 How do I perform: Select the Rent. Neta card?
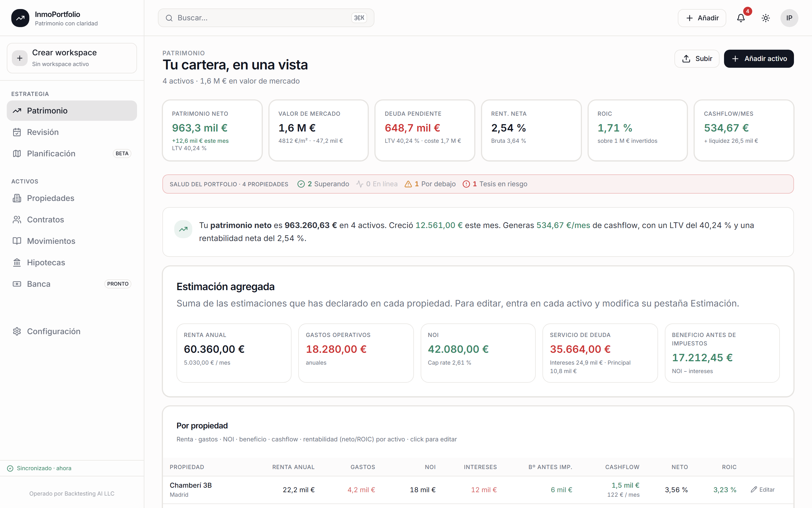click(531, 130)
